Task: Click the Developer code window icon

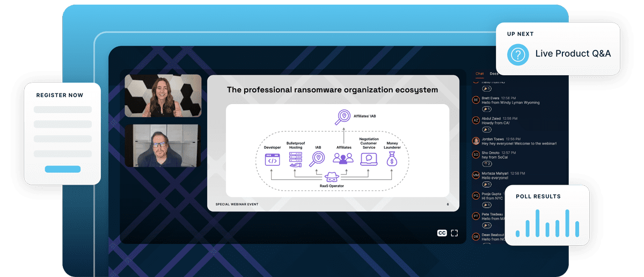Action: (x=273, y=159)
